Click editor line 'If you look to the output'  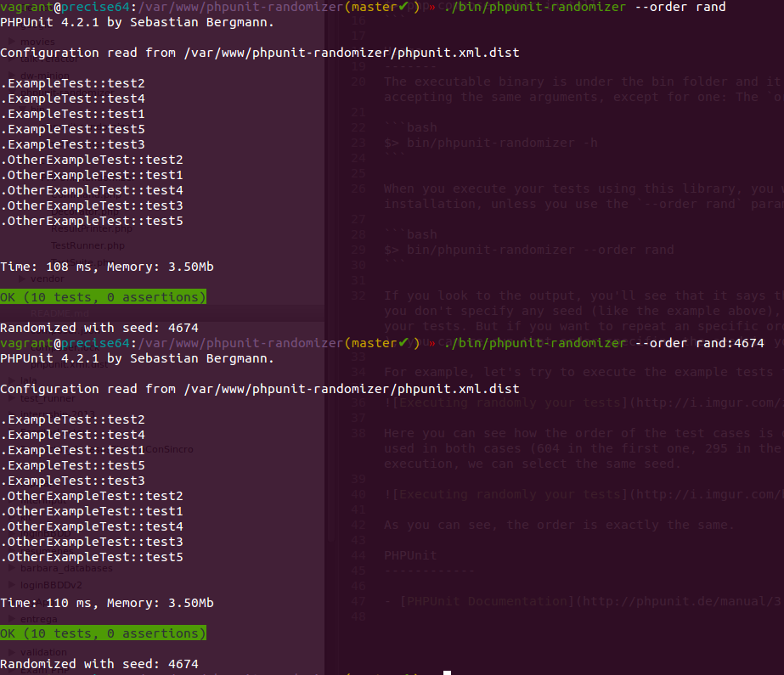[x=583, y=295]
